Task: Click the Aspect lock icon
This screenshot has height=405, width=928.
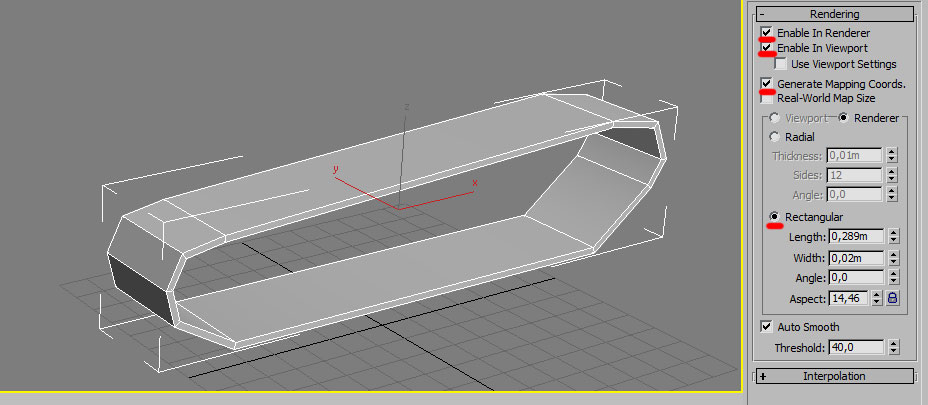Action: click(x=893, y=298)
